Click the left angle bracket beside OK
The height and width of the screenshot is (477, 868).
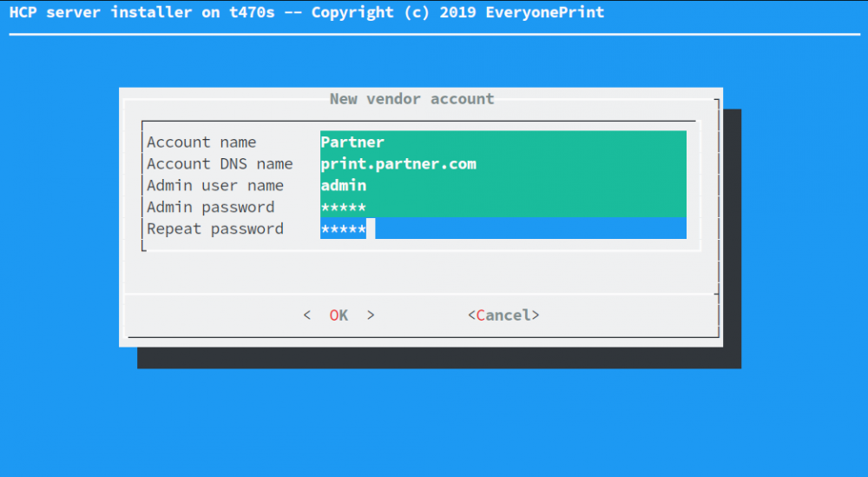pos(307,315)
